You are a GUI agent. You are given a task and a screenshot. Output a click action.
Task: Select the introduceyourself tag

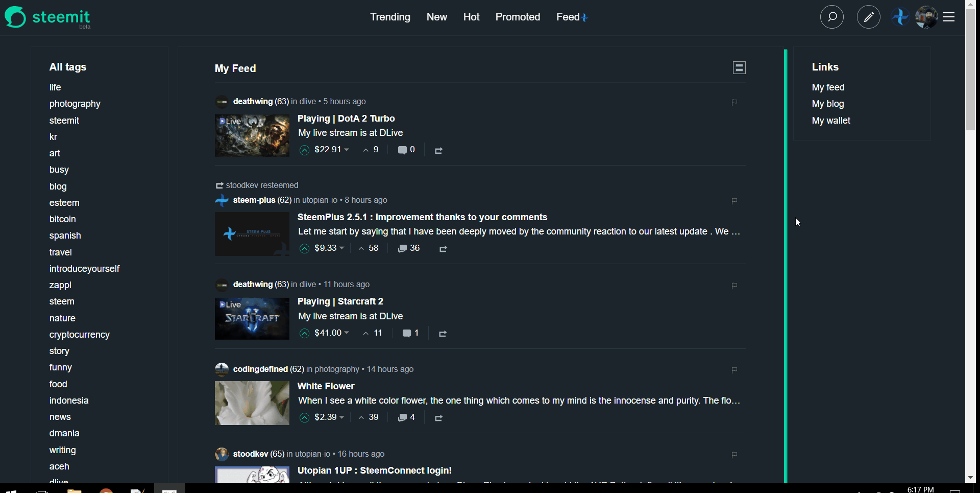point(84,269)
